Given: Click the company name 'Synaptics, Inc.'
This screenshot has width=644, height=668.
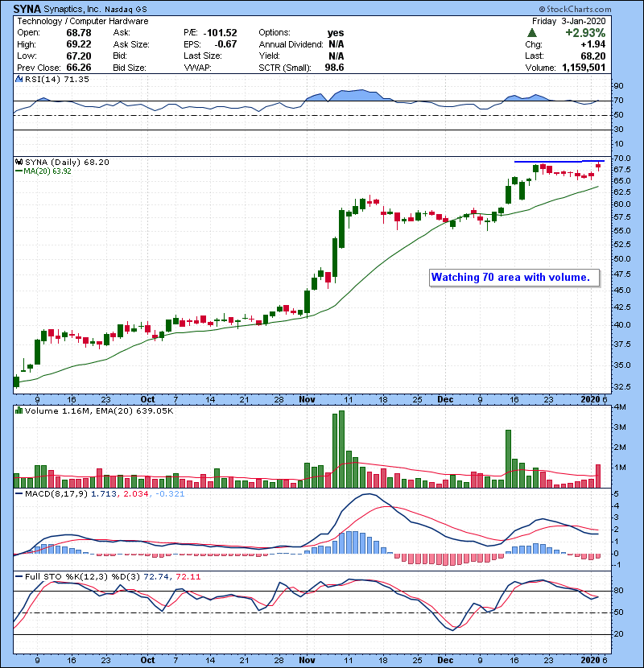Looking at the screenshot, I should pyautogui.click(x=72, y=9).
